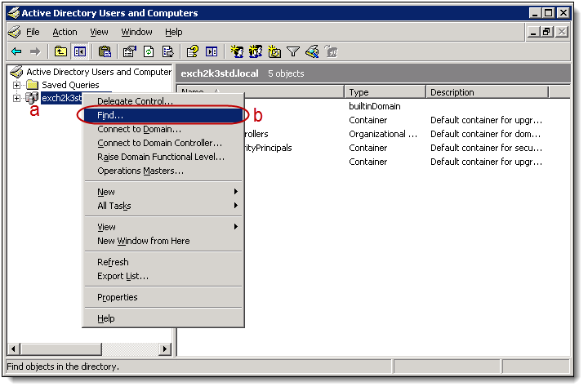Click Find objects magnifier toolbar icon
This screenshot has width=588, height=391.
[312, 51]
